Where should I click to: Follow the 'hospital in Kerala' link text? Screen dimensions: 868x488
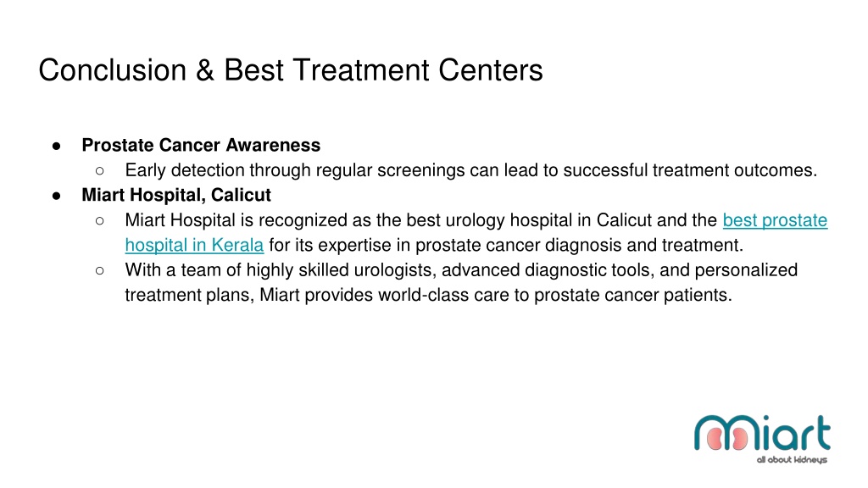pyautogui.click(x=194, y=245)
